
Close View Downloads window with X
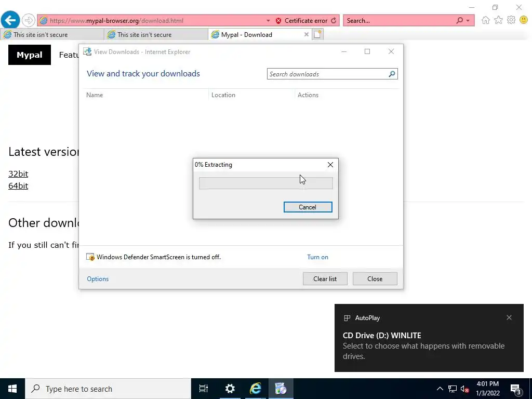pyautogui.click(x=391, y=51)
